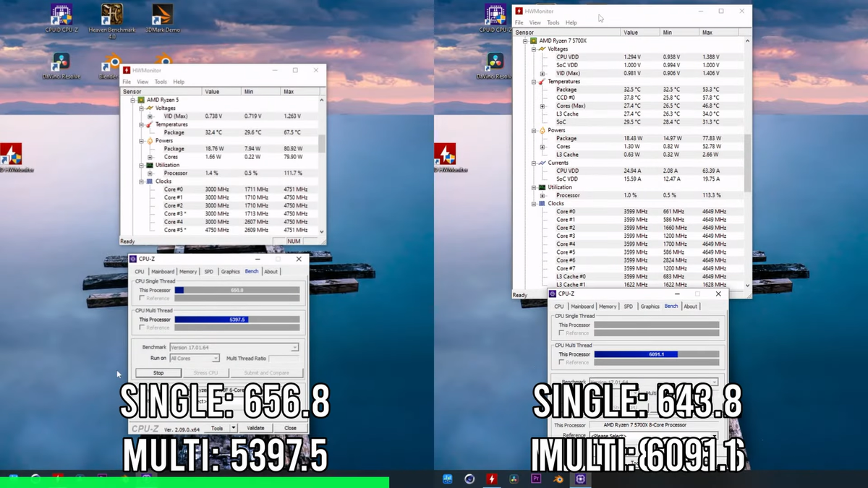The height and width of the screenshot is (488, 868).
Task: Launch Heaven Benchmark 4.0 from the desktop
Action: point(113,13)
